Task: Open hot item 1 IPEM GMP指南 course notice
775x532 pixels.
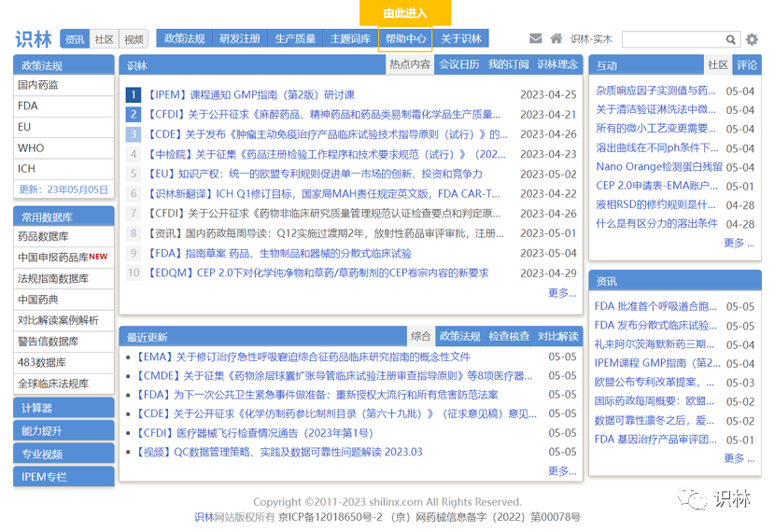Action: click(x=251, y=95)
